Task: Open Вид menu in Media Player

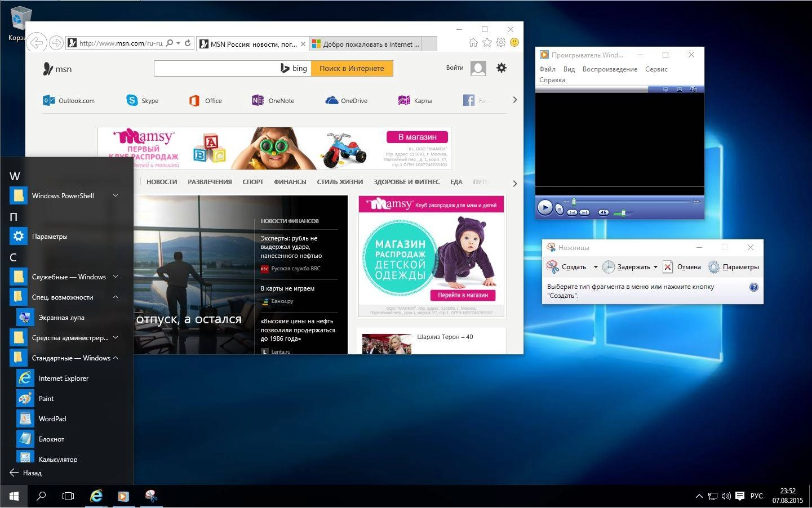Action: (x=569, y=69)
